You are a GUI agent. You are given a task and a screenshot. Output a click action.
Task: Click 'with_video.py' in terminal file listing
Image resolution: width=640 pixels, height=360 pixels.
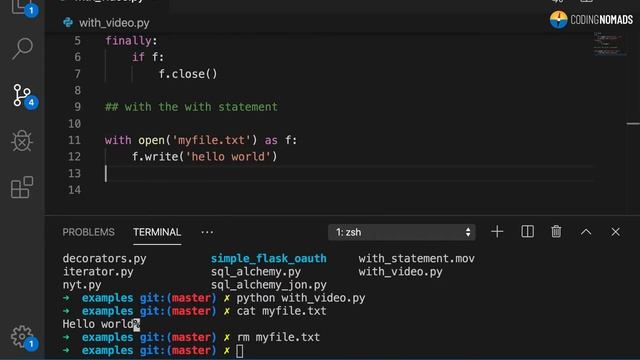[400, 271]
